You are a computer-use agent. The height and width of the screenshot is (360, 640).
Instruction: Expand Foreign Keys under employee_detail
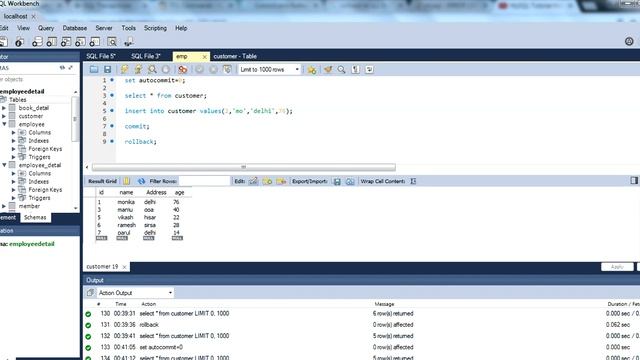[13, 190]
